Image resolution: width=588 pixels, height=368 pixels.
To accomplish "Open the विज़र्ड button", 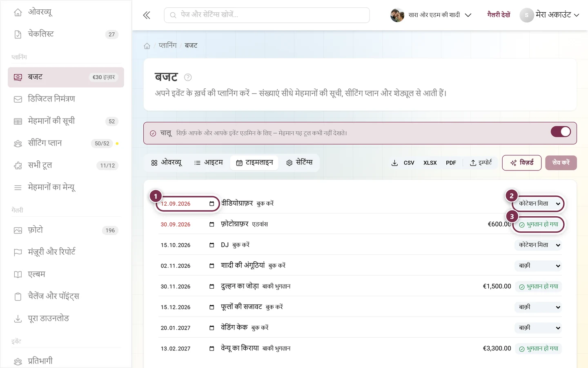I will pos(522,163).
